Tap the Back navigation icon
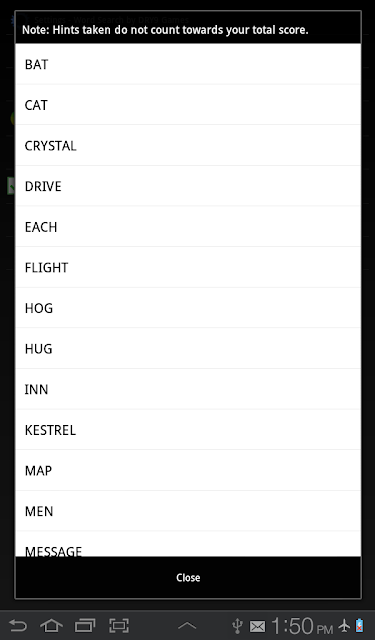The image size is (375, 640). 18,625
